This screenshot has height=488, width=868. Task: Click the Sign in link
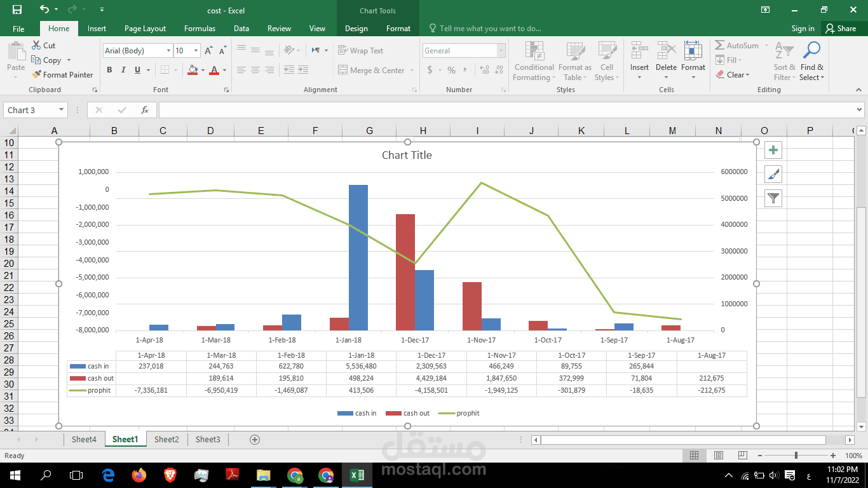click(803, 29)
